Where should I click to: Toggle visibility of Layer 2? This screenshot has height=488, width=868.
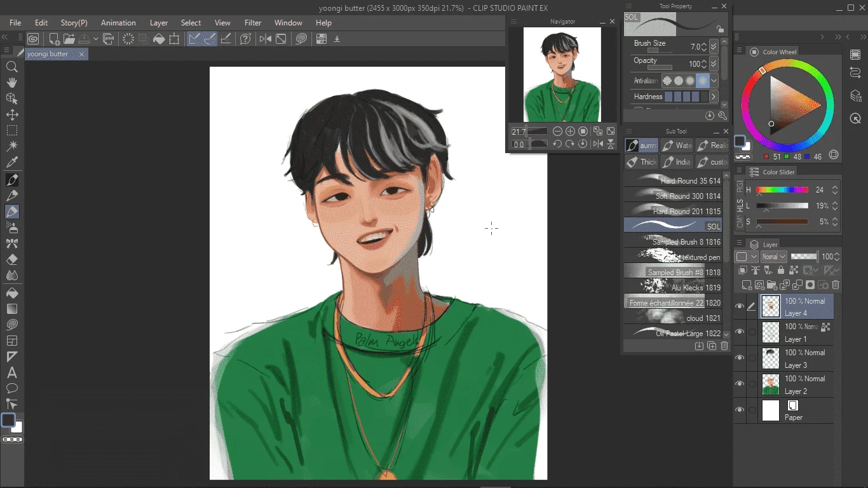click(x=740, y=384)
